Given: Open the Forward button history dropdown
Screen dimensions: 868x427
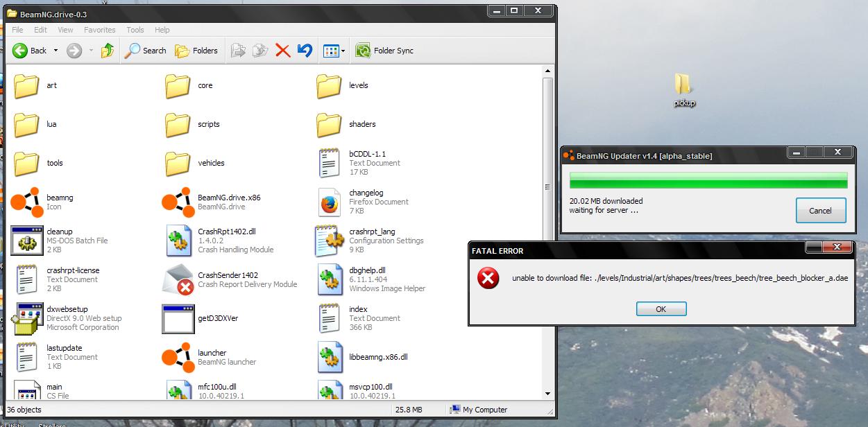Looking at the screenshot, I should 91,51.
